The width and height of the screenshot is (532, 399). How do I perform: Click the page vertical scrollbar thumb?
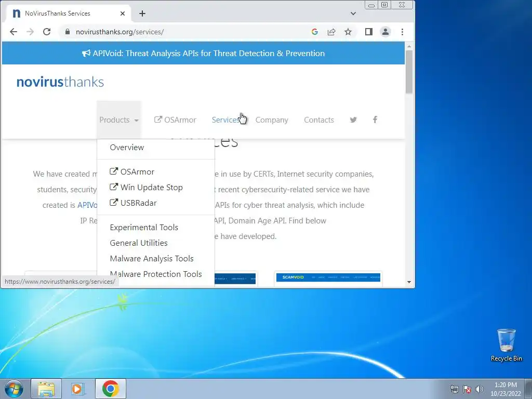pos(409,72)
